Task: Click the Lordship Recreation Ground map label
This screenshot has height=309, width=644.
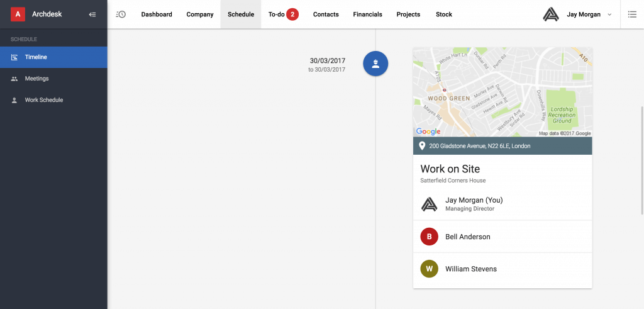Action: pos(562,115)
